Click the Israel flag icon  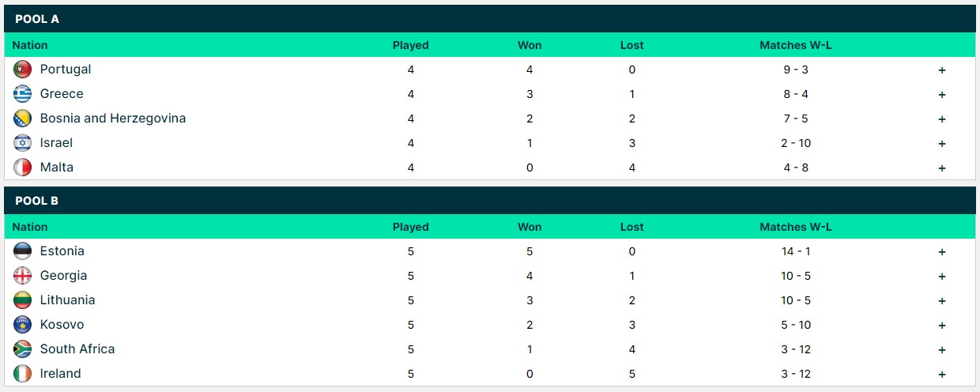23,143
